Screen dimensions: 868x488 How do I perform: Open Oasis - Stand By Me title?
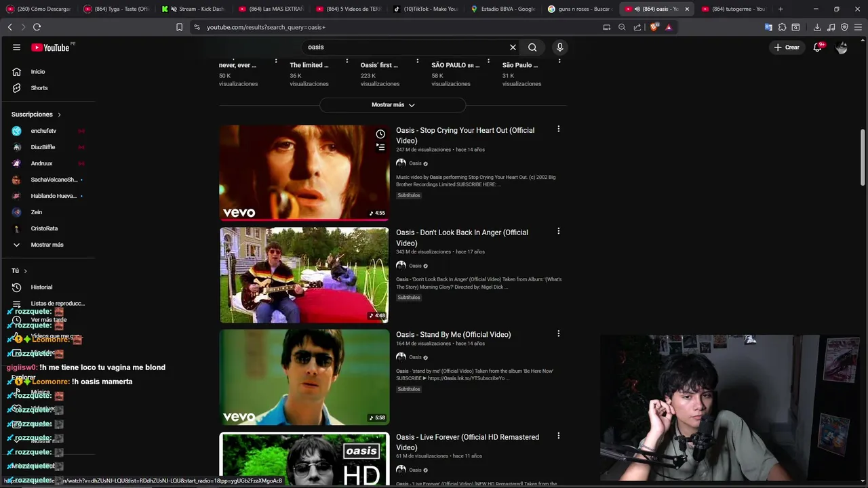tap(454, 335)
